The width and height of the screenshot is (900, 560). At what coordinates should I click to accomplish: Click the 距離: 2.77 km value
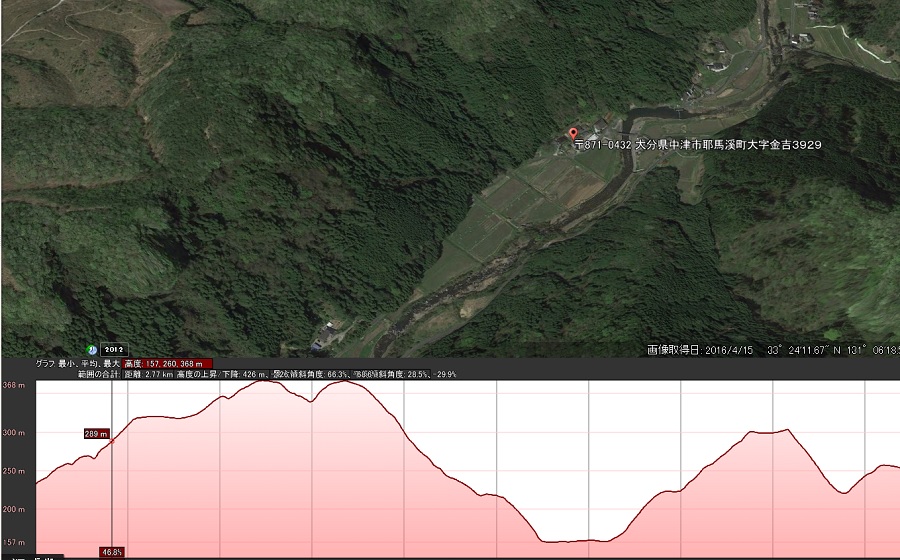tap(149, 374)
